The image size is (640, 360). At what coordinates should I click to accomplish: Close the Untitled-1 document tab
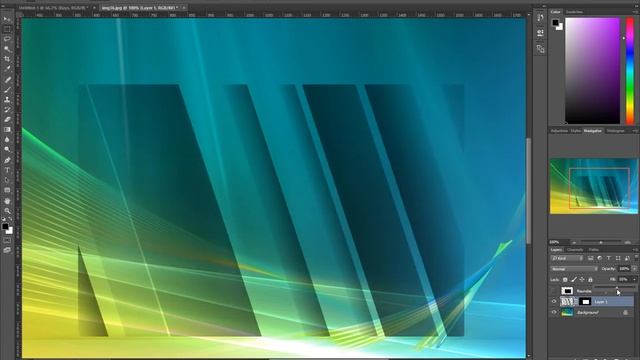[94, 8]
